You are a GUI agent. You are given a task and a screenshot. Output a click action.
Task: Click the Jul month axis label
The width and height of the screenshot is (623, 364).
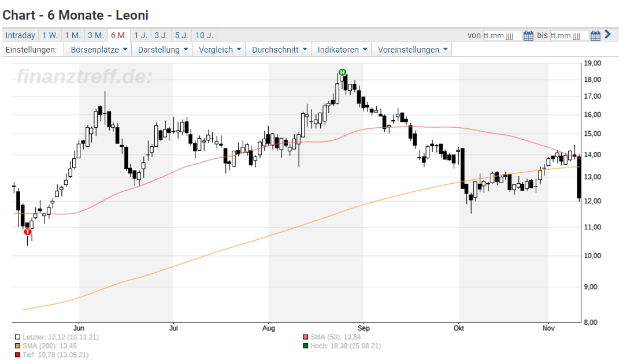173,328
